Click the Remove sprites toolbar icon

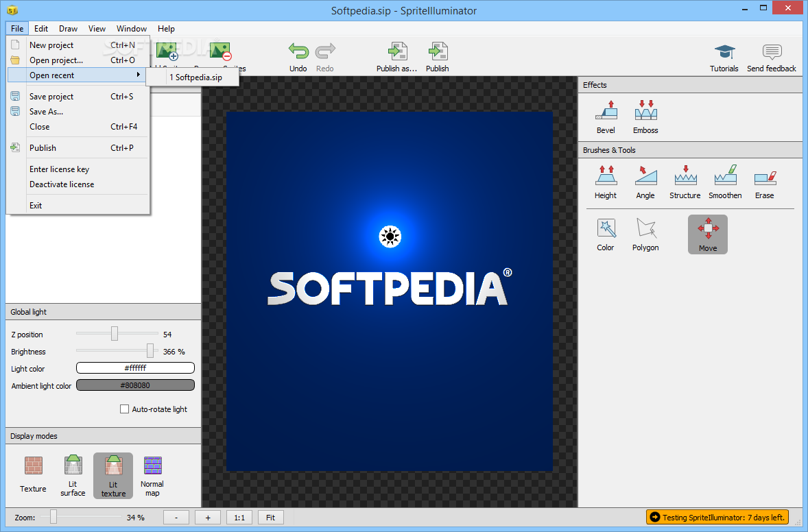click(221, 52)
